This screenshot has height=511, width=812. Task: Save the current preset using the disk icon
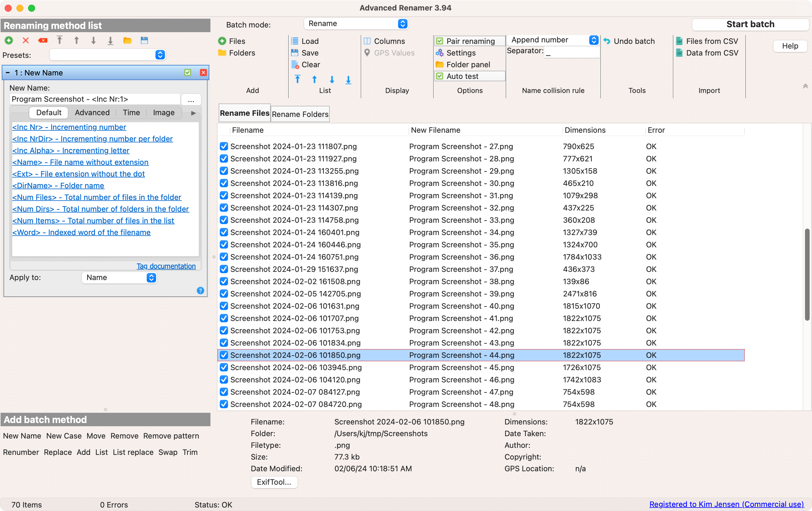(144, 40)
